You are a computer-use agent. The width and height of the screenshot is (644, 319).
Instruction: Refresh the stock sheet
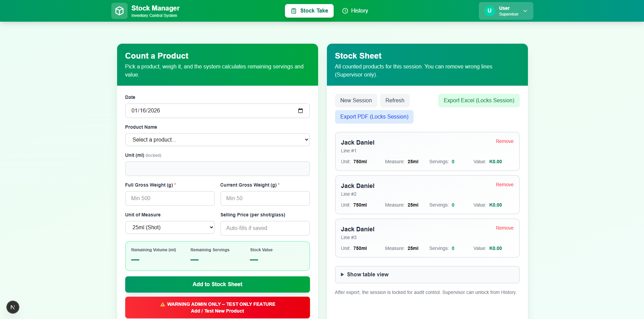point(395,101)
